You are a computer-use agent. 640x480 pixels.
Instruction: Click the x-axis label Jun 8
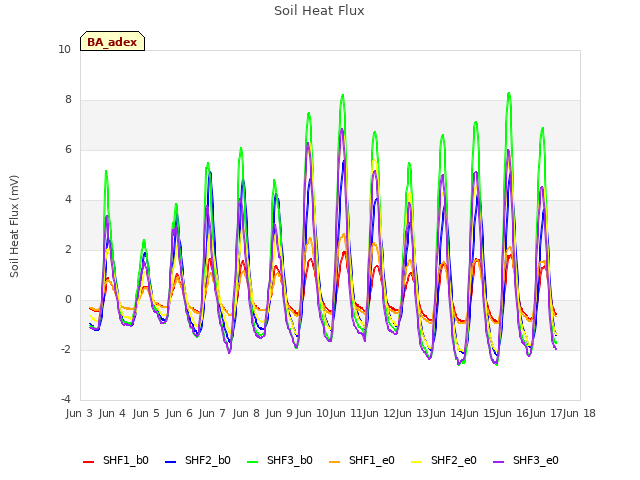(246, 413)
